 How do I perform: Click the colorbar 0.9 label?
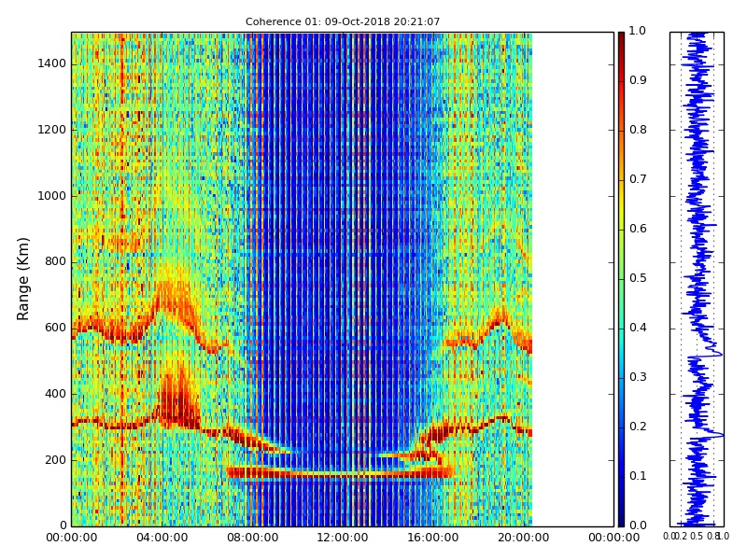[638, 80]
